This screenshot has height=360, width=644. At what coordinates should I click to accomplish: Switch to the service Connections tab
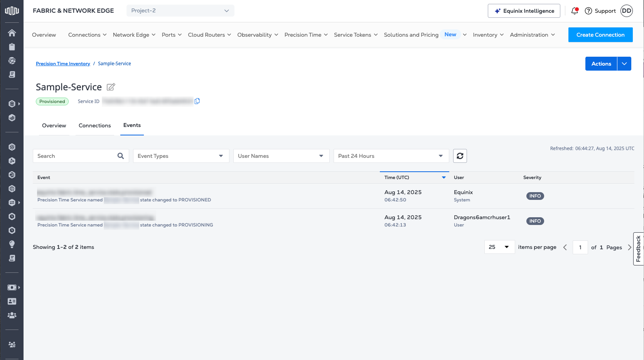[x=95, y=125]
